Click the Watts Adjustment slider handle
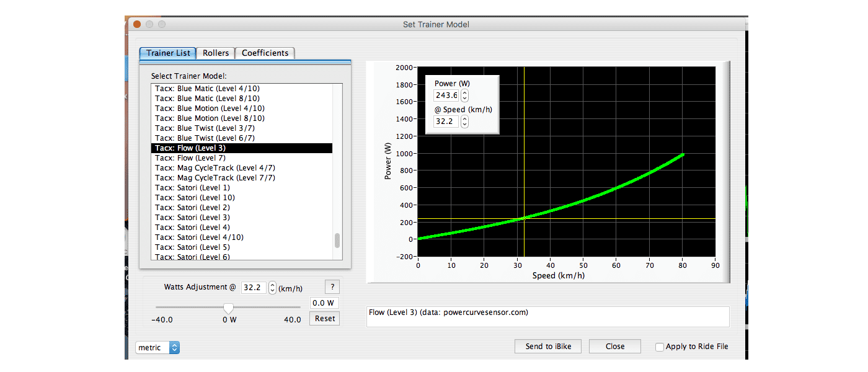868x372 pixels. 228,308
